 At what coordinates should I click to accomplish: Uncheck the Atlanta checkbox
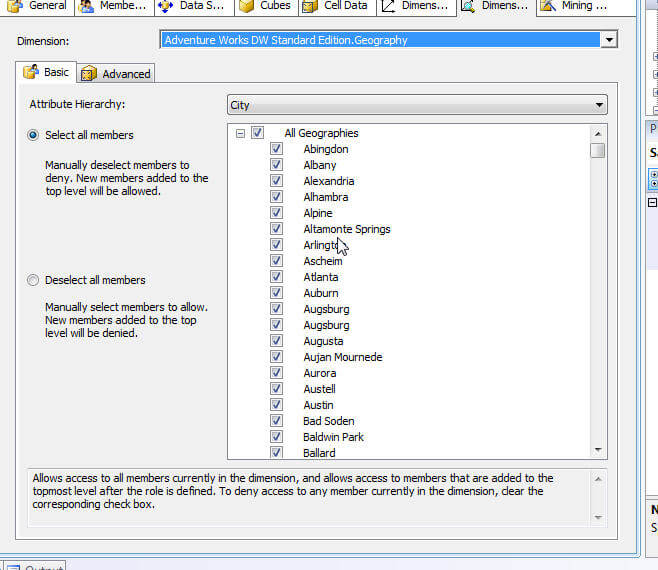pos(276,277)
